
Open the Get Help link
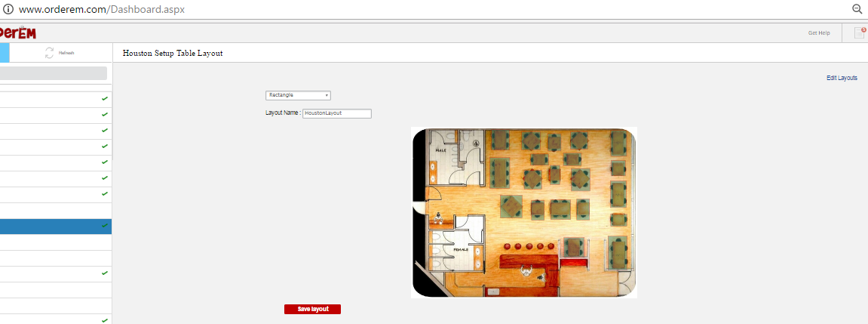click(818, 32)
